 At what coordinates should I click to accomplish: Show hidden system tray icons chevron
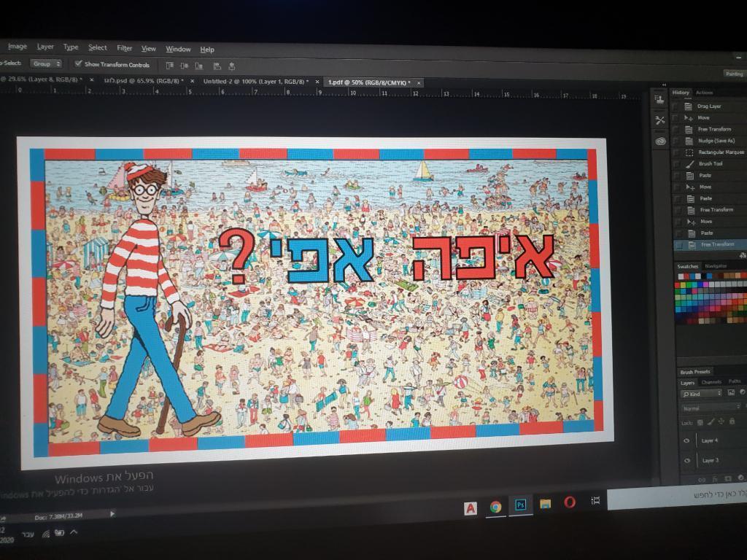tap(74, 532)
